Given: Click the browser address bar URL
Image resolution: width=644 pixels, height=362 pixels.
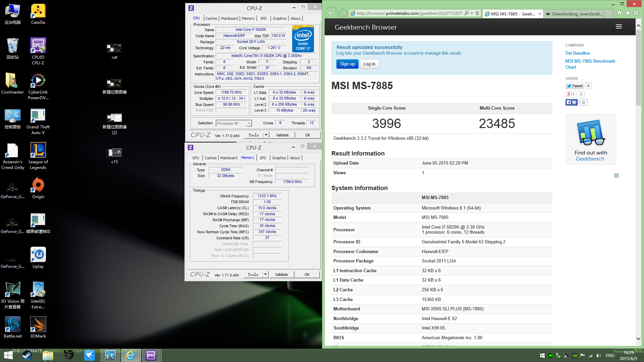Looking at the screenshot, I should 409,13.
